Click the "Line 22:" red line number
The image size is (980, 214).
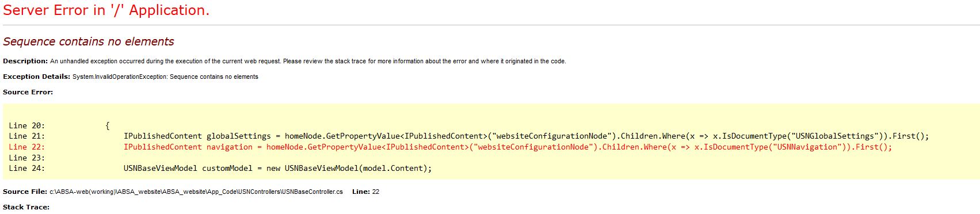click(26, 147)
